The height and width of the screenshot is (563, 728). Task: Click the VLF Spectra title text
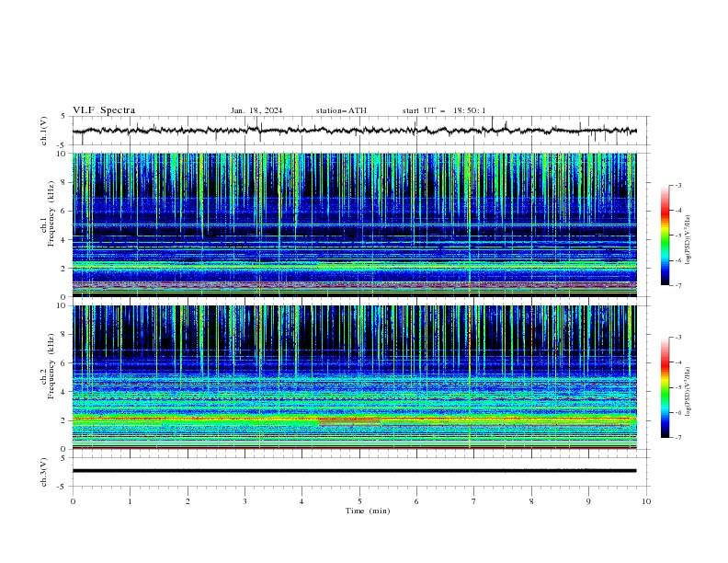pos(104,110)
